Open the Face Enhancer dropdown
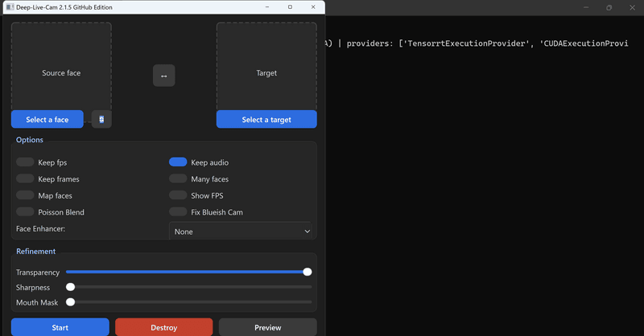The image size is (644, 336). click(x=240, y=232)
